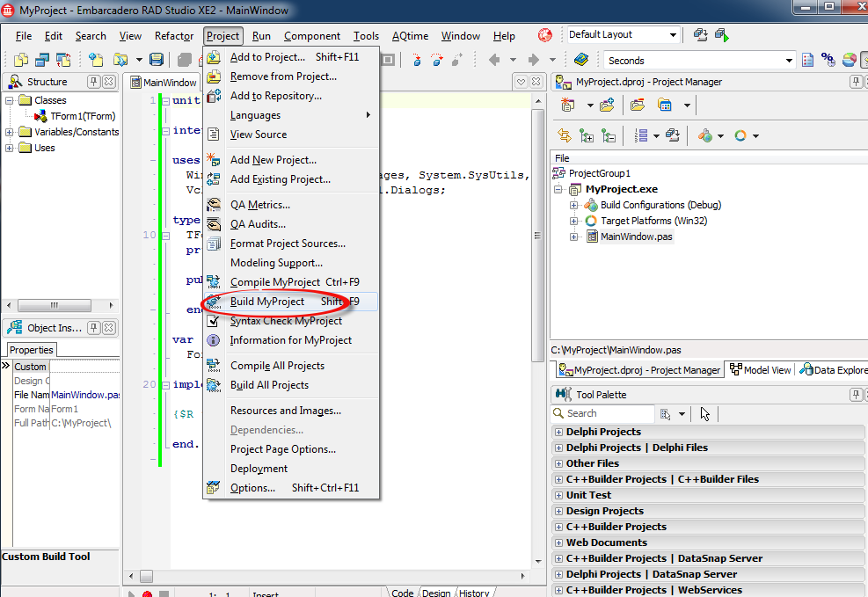Expand the Delphi Projects palette category
This screenshot has height=597, width=868.
pos(558,432)
